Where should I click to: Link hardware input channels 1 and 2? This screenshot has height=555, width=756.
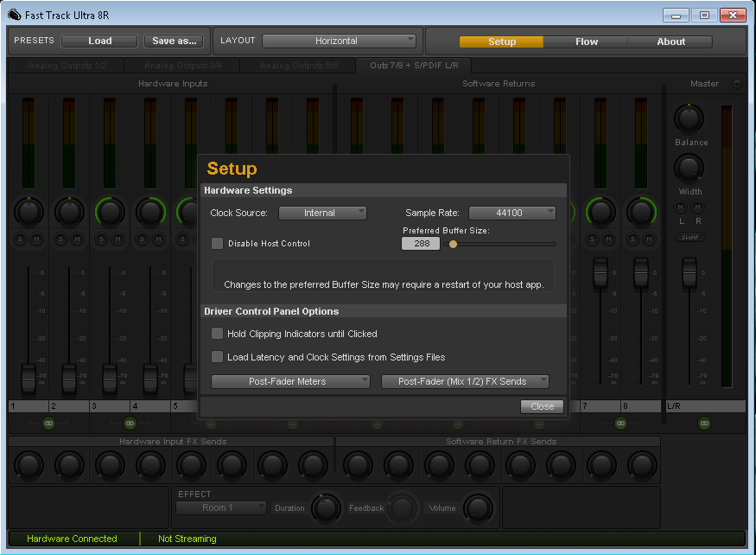point(48,424)
